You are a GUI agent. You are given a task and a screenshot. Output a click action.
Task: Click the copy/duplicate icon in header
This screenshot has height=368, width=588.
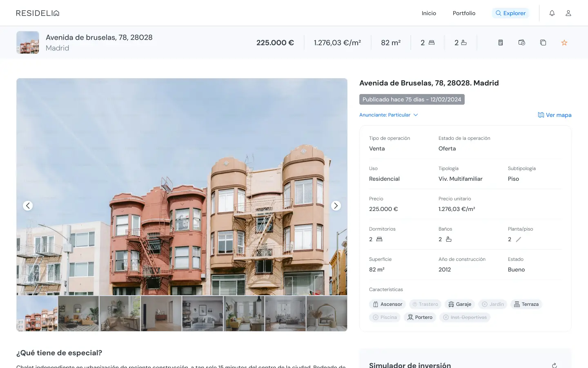coord(543,43)
